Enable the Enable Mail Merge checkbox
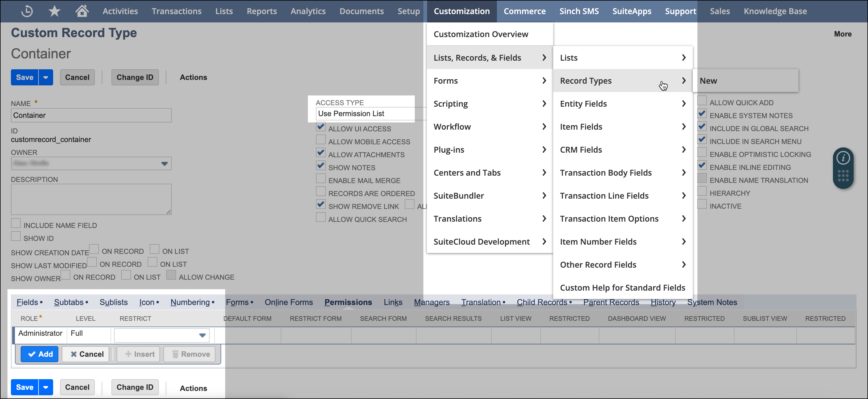Image resolution: width=868 pixels, height=399 pixels. (x=321, y=179)
